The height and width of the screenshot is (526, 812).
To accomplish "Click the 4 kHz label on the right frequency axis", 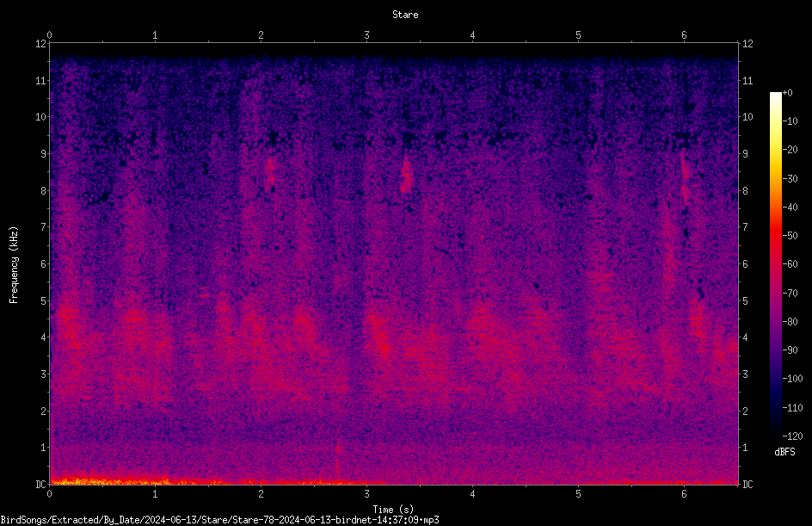I will click(745, 337).
